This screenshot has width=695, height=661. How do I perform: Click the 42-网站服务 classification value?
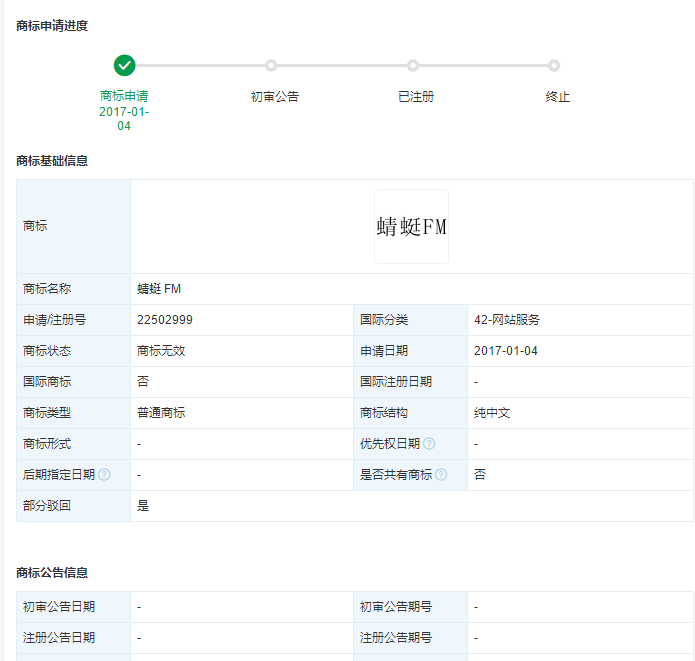click(x=507, y=320)
